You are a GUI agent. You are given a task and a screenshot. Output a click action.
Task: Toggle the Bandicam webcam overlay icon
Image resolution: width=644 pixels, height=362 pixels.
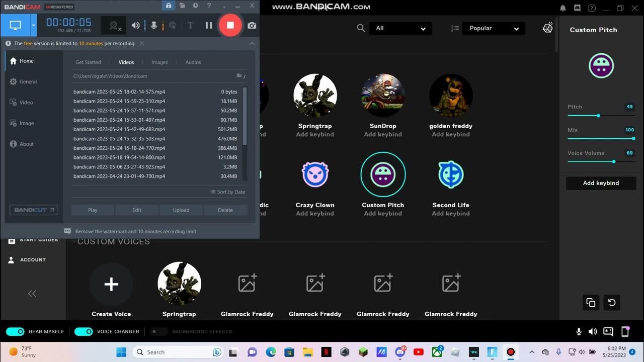coord(114,26)
